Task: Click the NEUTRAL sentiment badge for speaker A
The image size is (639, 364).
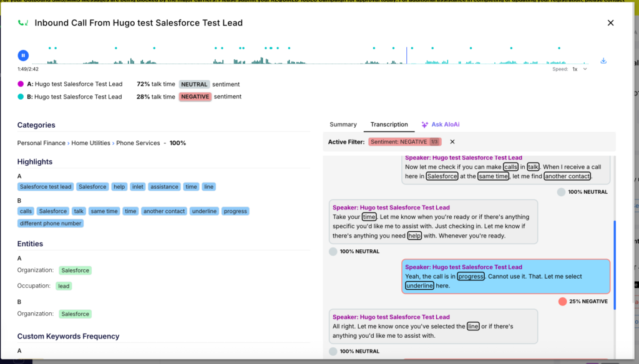Action: [x=195, y=84]
